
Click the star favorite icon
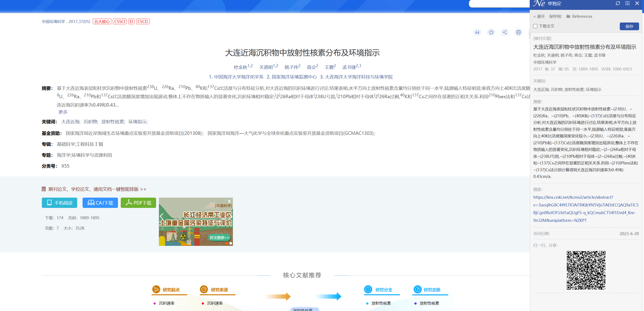(x=491, y=32)
